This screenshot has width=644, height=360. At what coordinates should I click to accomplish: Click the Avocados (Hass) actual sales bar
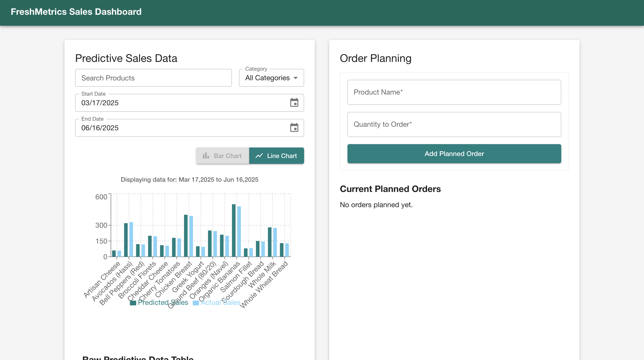pyautogui.click(x=131, y=239)
